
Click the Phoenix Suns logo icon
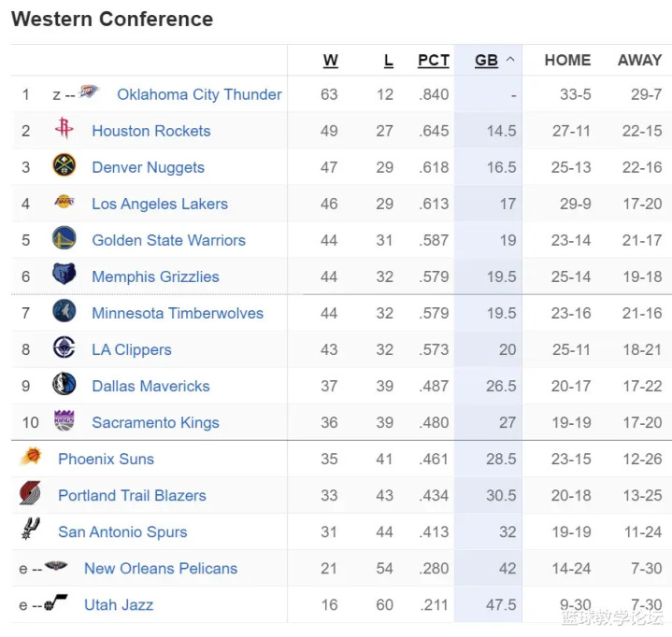click(x=31, y=456)
